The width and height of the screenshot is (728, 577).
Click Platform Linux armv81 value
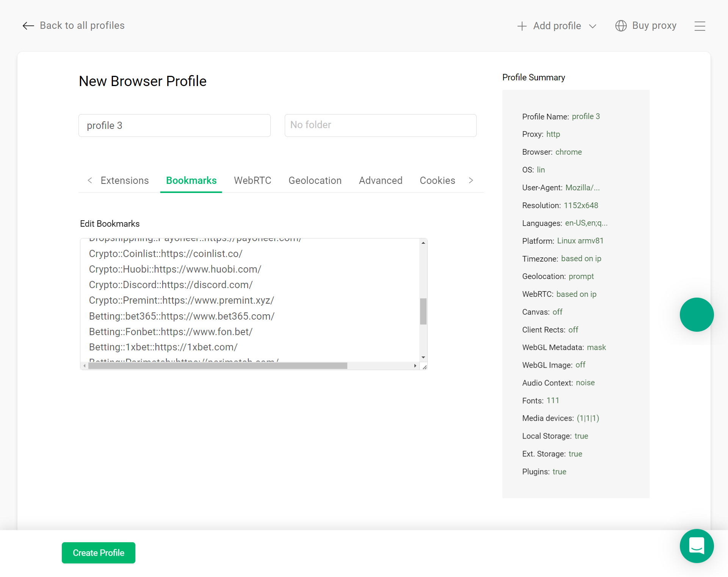click(x=581, y=241)
